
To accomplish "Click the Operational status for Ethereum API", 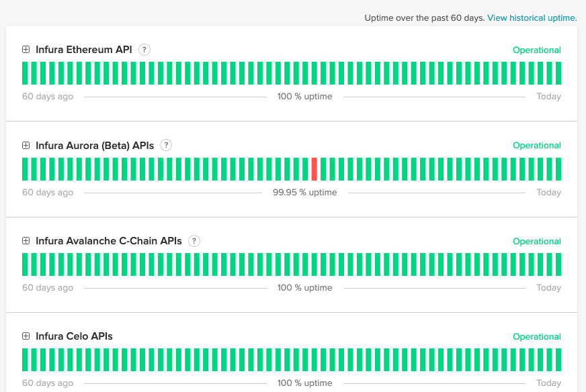I will (536, 50).
